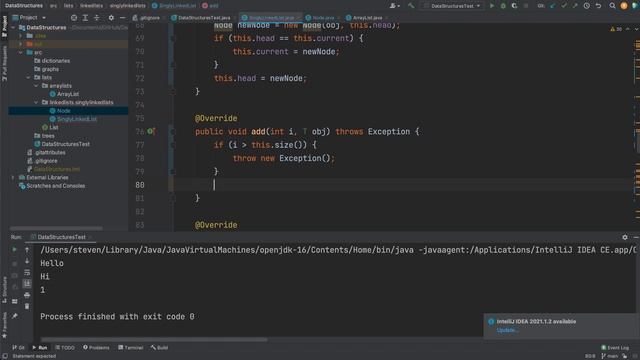The width and height of the screenshot is (640, 360).
Task: Click the green Run button in the top toolbar
Action: pos(492,6)
